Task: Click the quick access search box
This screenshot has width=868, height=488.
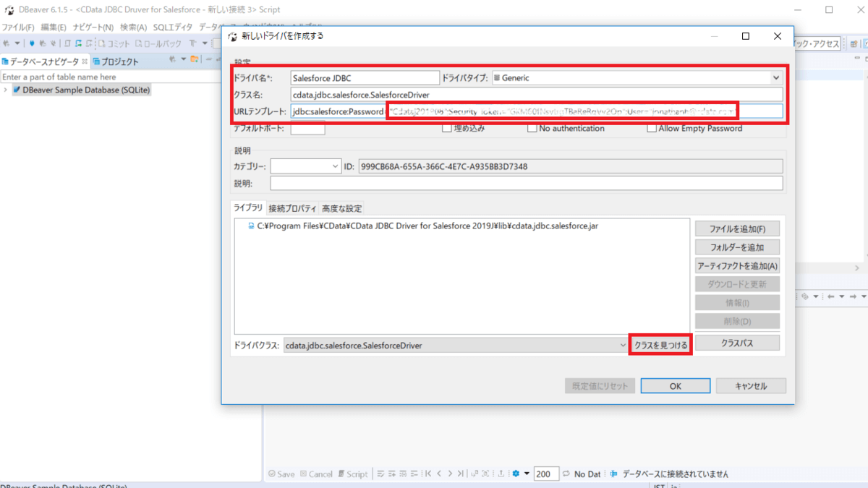Action: [x=817, y=44]
